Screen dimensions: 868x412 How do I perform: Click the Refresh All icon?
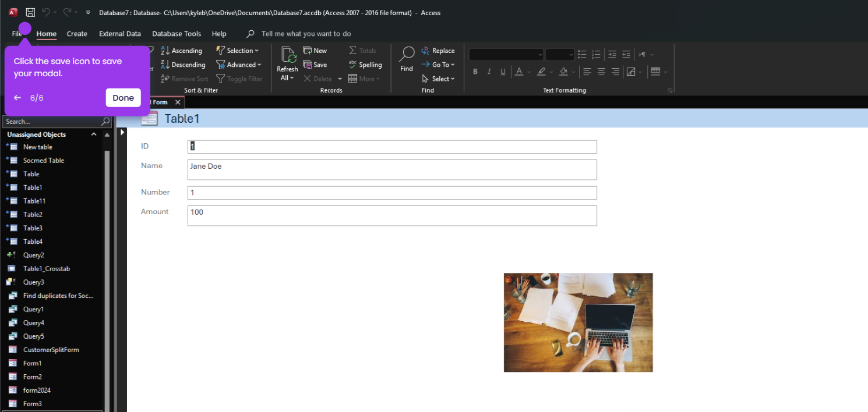[288, 55]
